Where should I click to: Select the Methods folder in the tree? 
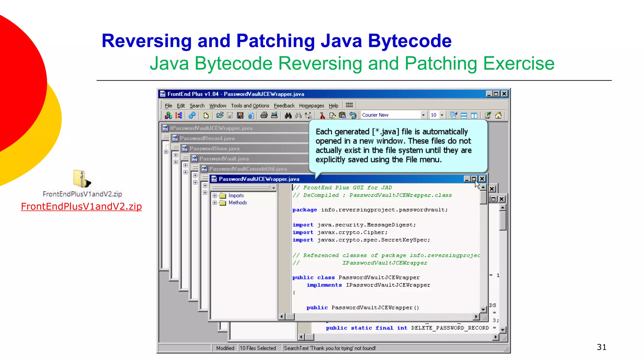click(x=238, y=203)
